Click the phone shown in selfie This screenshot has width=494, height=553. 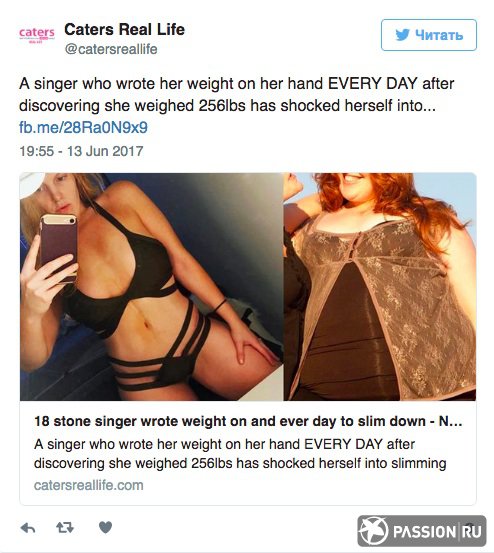point(57,247)
